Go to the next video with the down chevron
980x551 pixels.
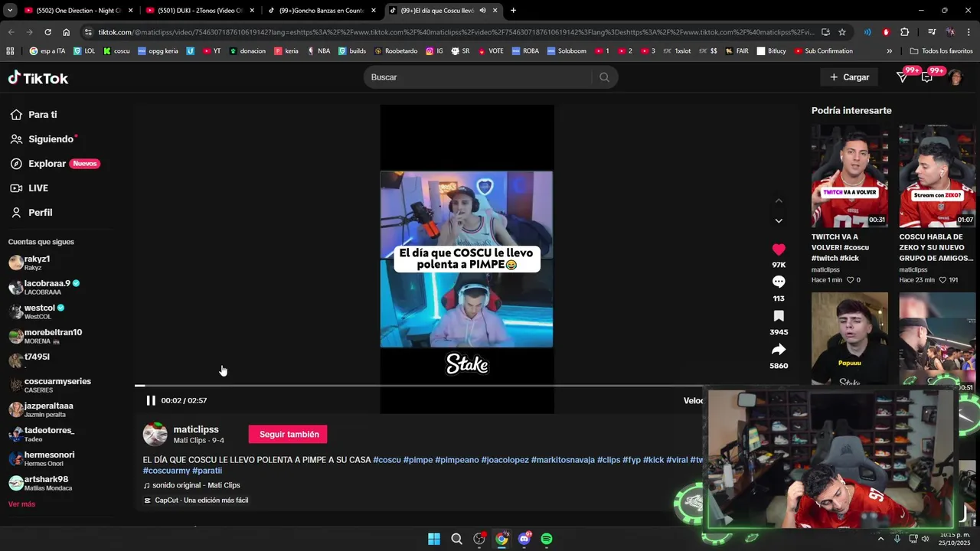[779, 220]
